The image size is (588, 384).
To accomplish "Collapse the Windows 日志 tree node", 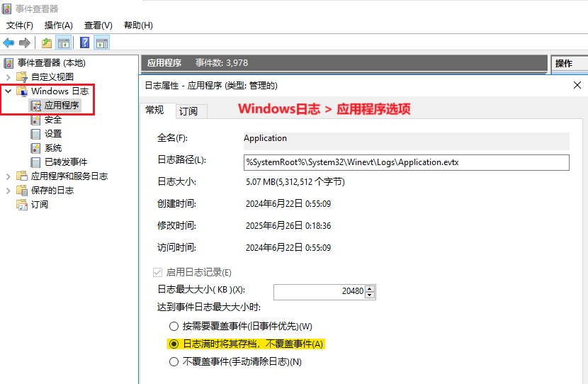I will (9, 91).
